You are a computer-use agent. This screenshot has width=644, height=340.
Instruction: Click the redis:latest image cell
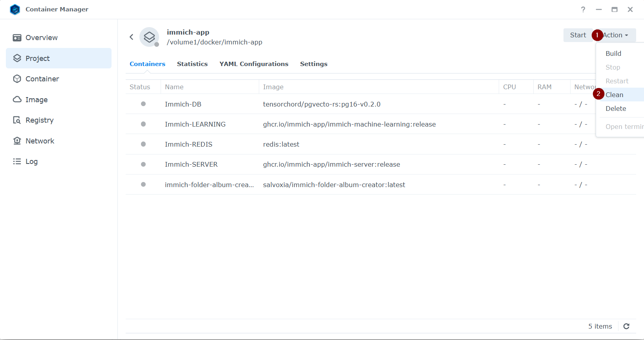coord(281,144)
